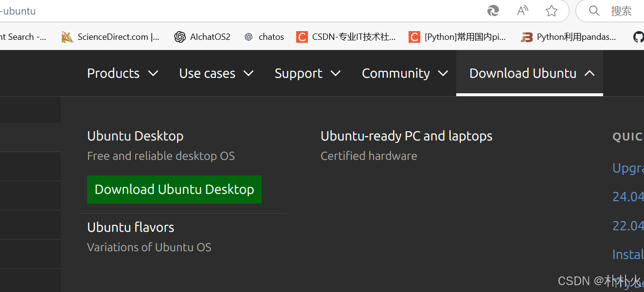Expand the Products menu
The width and height of the screenshot is (644, 292).
tap(123, 73)
